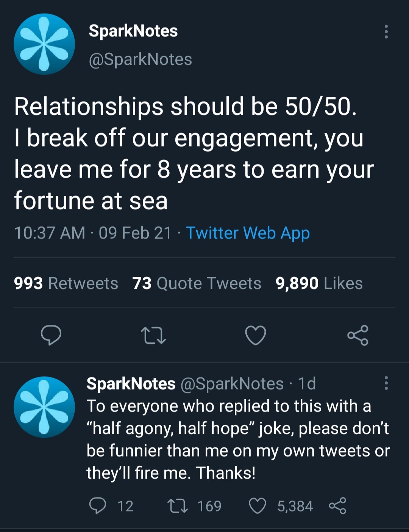Tap the retweet icon under main tweet
The image size is (409, 532).
pyautogui.click(x=153, y=335)
